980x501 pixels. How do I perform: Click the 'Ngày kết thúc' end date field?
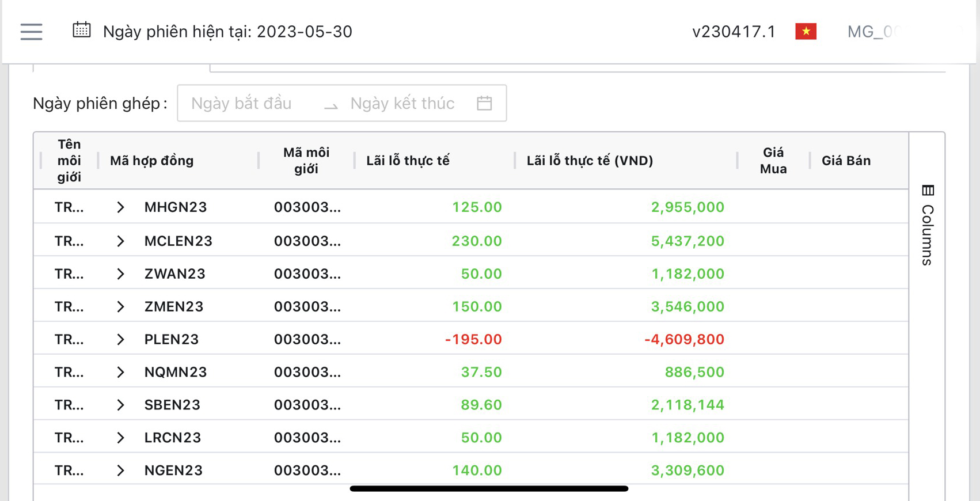point(402,103)
